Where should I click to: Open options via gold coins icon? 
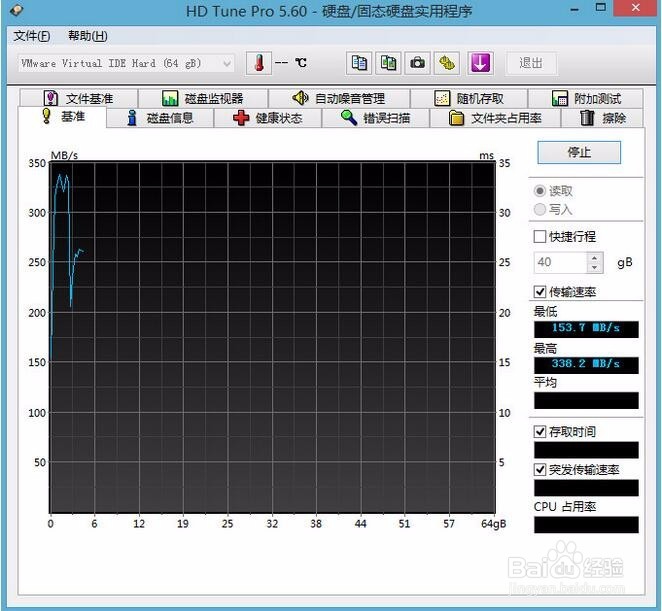click(447, 63)
